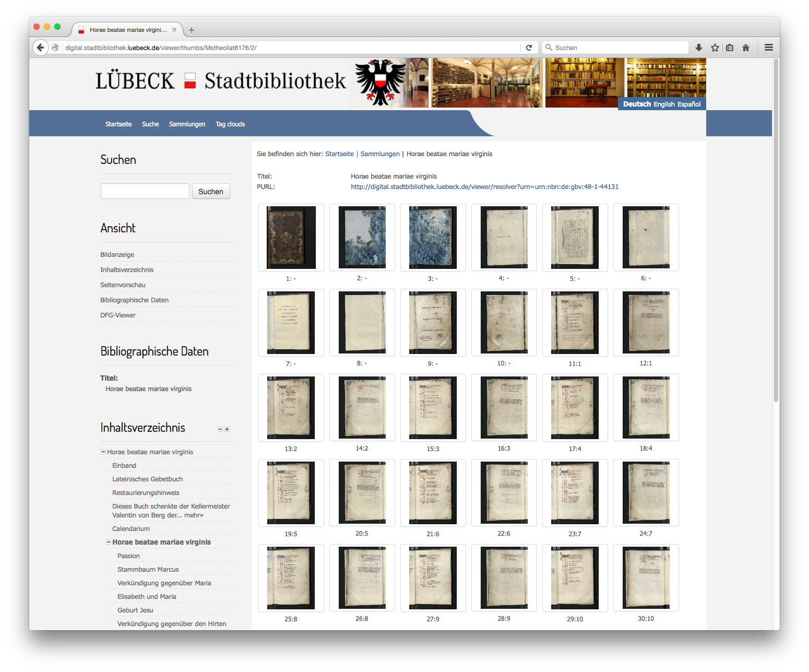
Task: Open the browser hamburger menu
Action: [x=769, y=48]
